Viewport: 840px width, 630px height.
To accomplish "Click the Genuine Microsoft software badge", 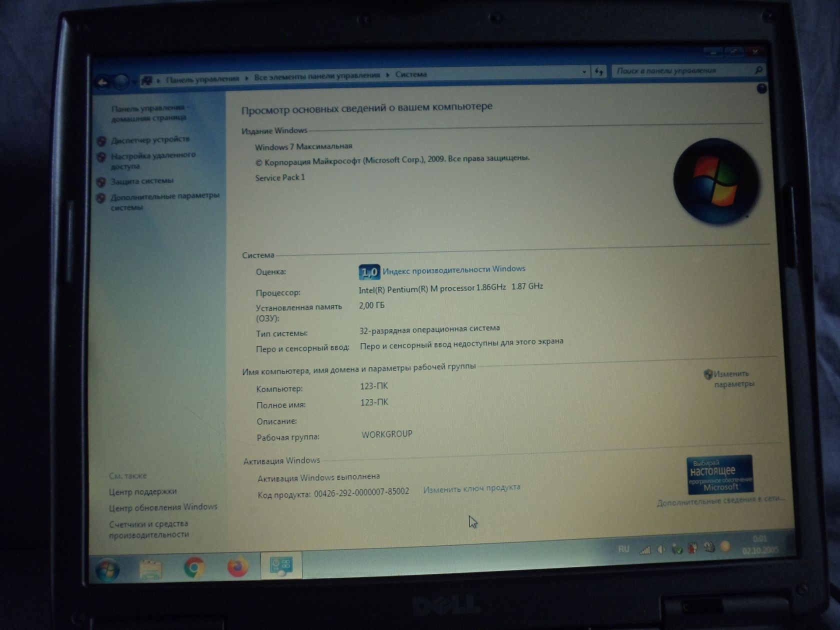I will [x=719, y=474].
